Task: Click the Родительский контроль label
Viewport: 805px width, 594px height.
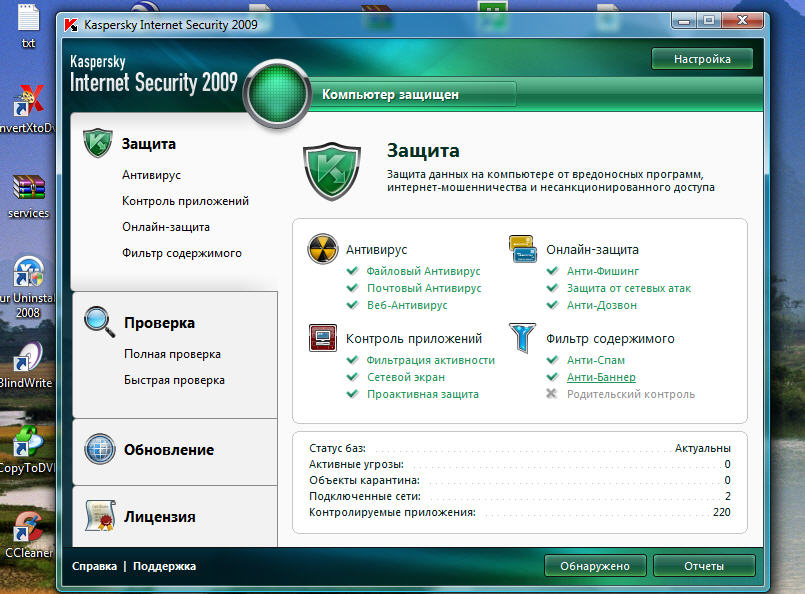Action: tap(630, 394)
